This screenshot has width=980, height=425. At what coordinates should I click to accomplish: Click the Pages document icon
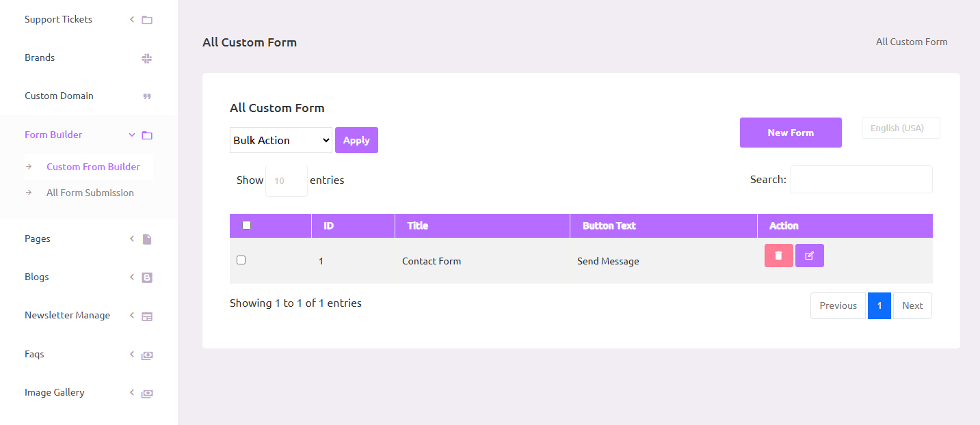(146, 239)
